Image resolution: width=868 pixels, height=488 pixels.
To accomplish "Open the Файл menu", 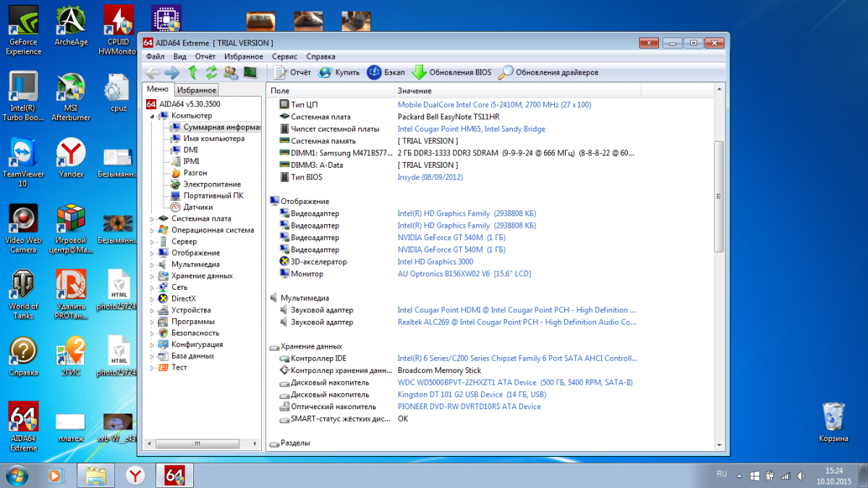I will pyautogui.click(x=155, y=56).
